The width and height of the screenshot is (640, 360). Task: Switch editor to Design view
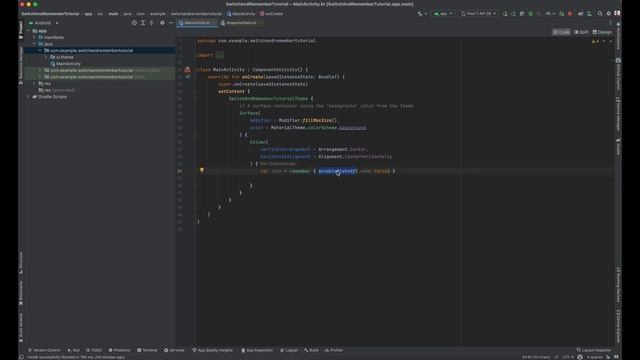602,32
